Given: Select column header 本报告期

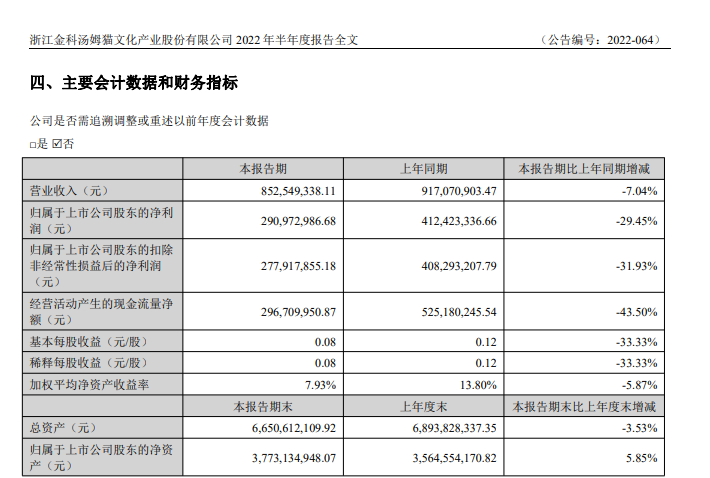Looking at the screenshot, I should click(263, 169).
